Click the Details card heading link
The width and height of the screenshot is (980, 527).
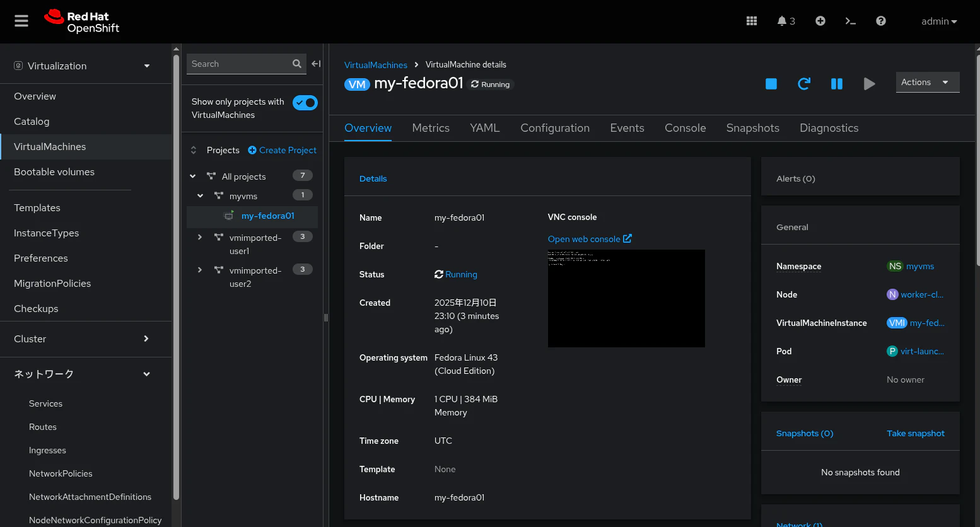[373, 178]
